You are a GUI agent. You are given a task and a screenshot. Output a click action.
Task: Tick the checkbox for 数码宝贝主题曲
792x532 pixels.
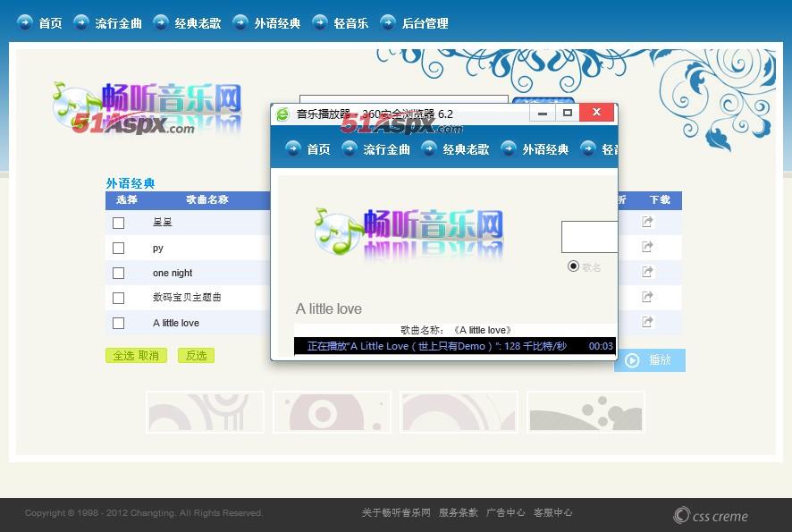click(x=118, y=298)
